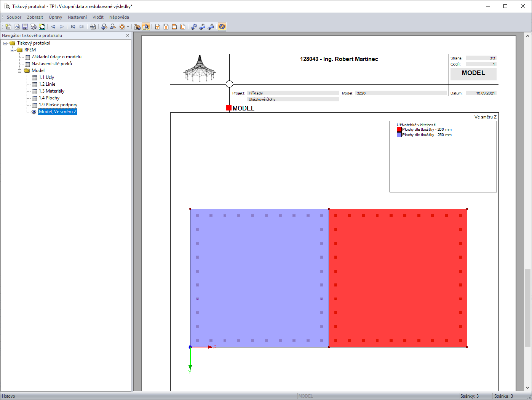Screen dimensions: 532x400
Task: Jump to the last page icon
Action: coord(81,27)
